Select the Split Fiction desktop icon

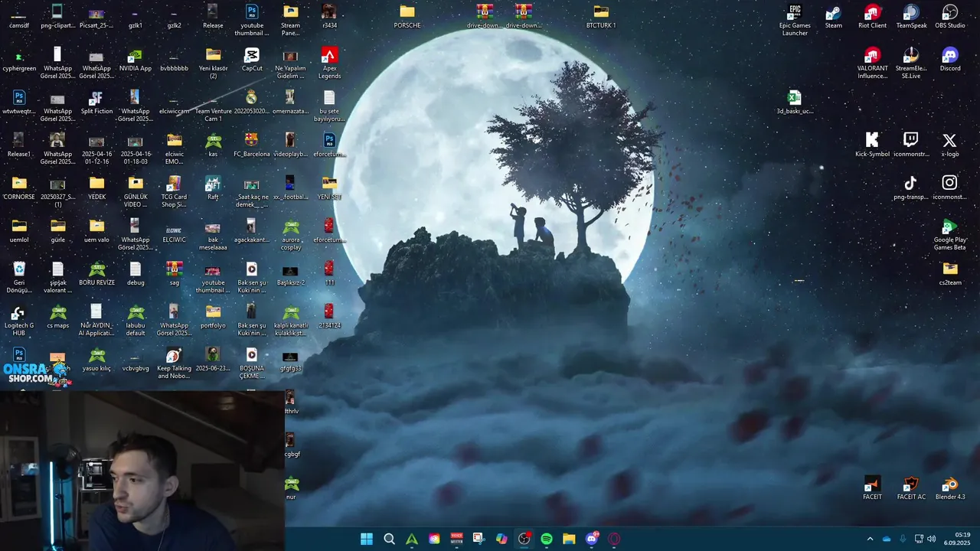pyautogui.click(x=96, y=103)
